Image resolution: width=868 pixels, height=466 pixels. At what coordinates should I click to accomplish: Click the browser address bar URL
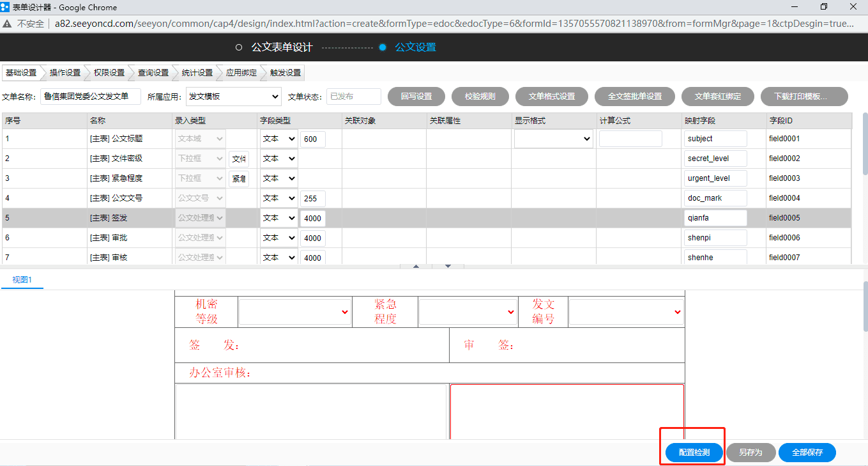point(454,24)
